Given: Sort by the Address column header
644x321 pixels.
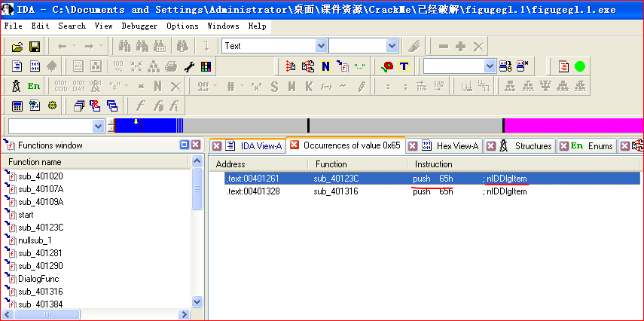Looking at the screenshot, I should [259, 164].
